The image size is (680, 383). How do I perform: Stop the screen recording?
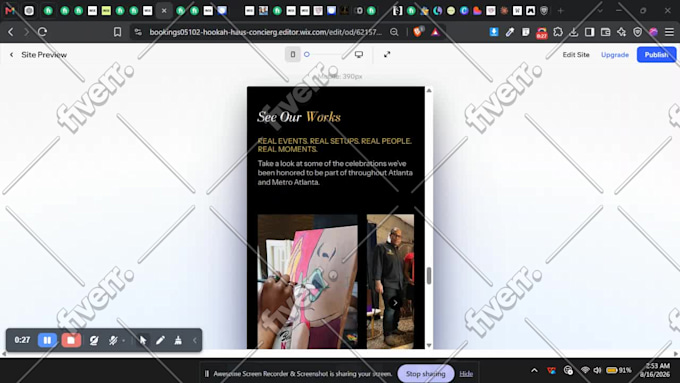71,340
